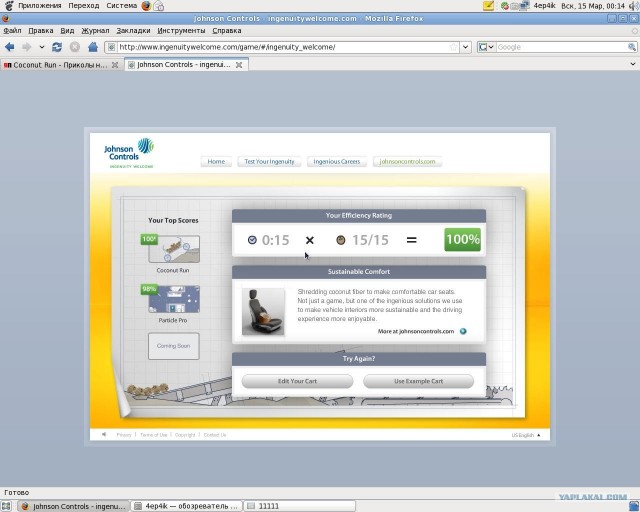
Task: Open the Файл menu
Action: click(x=12, y=31)
